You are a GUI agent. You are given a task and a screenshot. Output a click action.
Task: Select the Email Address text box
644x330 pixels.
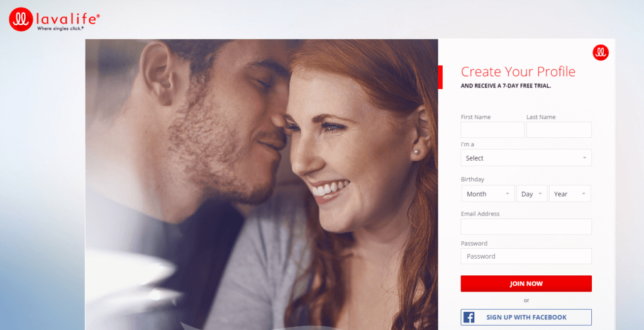[526, 227]
